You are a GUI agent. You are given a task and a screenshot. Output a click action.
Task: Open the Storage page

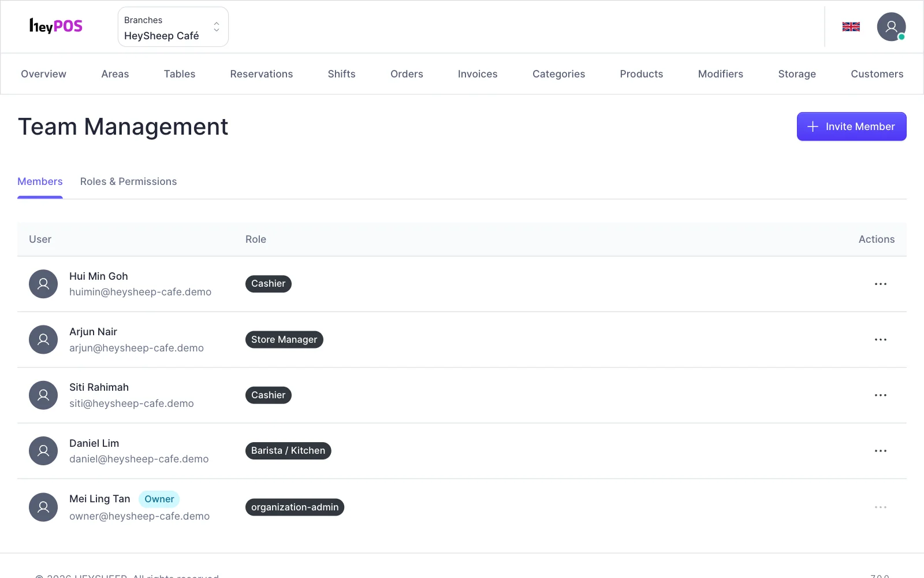797,74
